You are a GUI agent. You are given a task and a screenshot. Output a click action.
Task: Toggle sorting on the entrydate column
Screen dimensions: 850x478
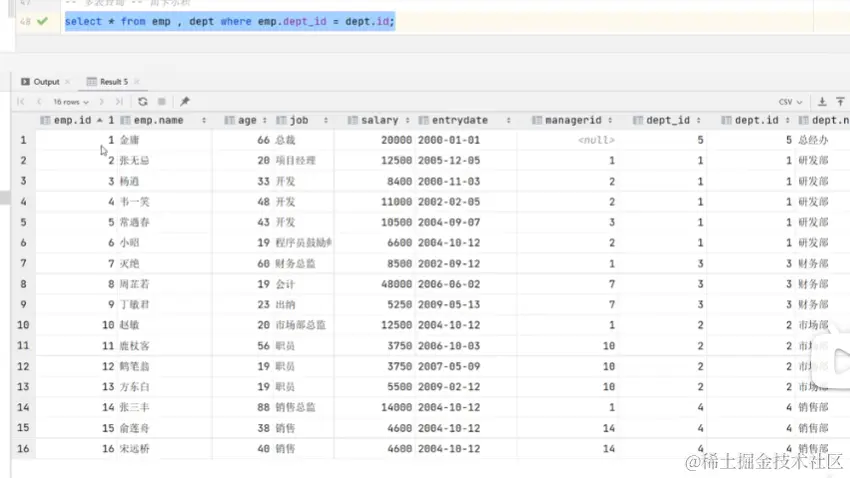coord(508,120)
